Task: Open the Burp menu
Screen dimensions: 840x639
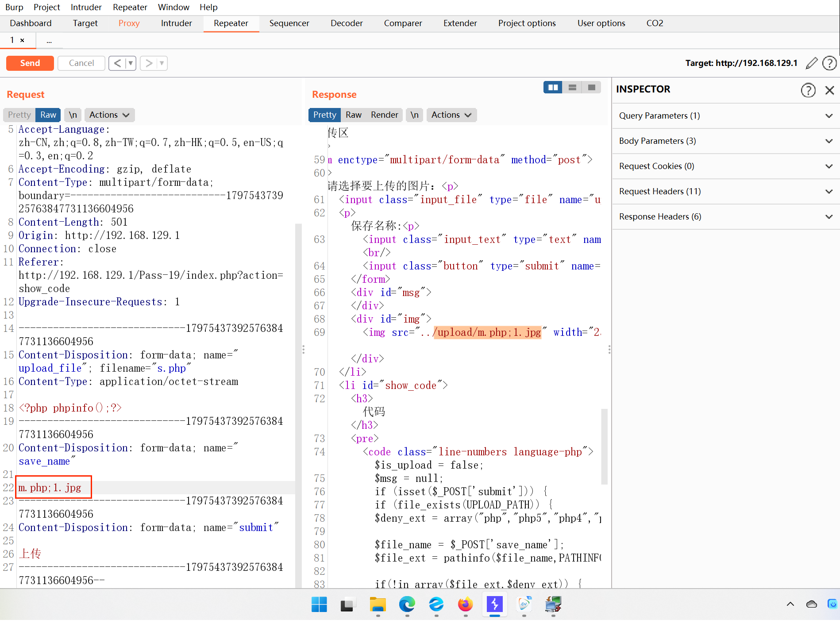Action: 15,8
